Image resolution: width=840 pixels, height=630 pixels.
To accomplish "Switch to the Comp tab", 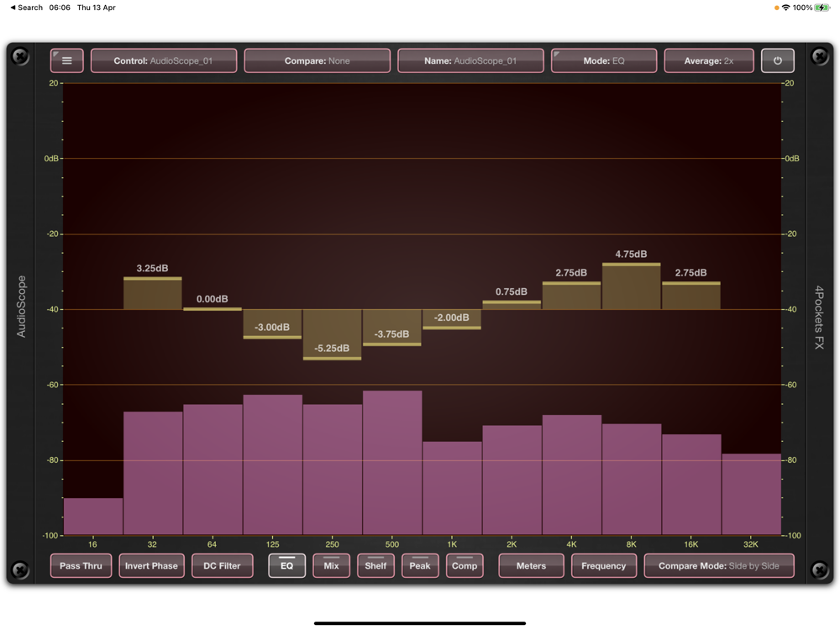I will point(465,565).
